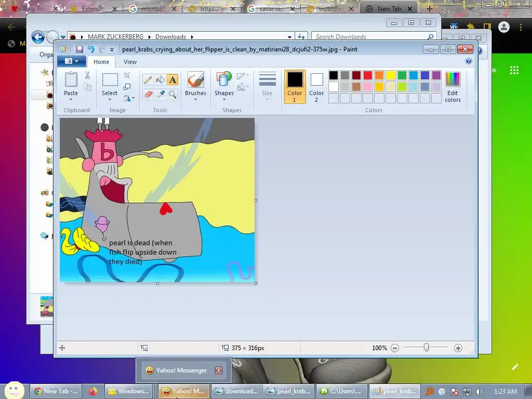This screenshot has width=532, height=399.
Task: Select the Color picker eyedropper tool
Action: pyautogui.click(x=160, y=94)
